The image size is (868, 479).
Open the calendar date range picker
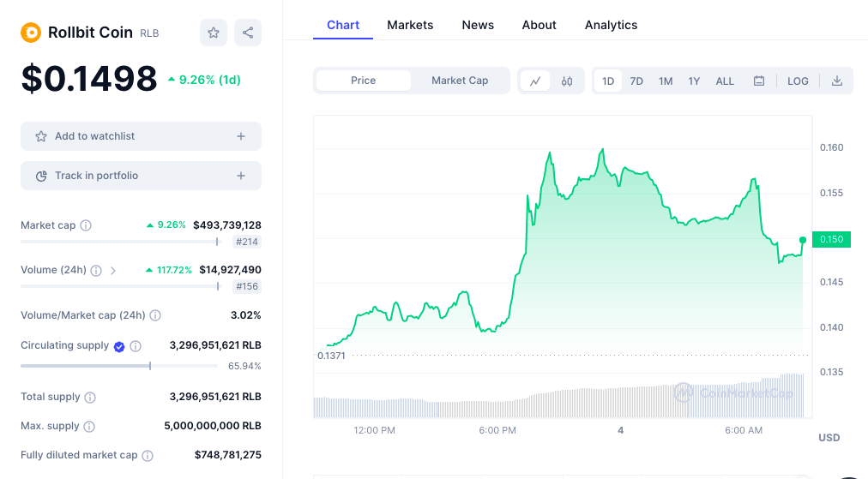(x=759, y=81)
